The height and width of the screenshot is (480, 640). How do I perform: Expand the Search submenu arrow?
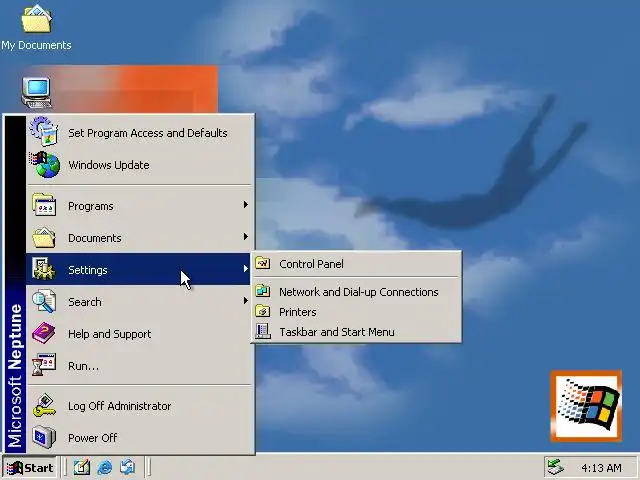[246, 301]
